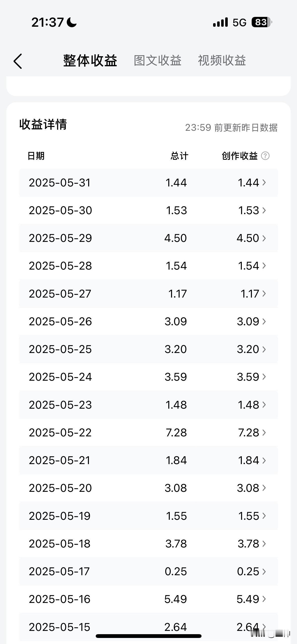Switch to 图文收益 tab

coord(157,60)
